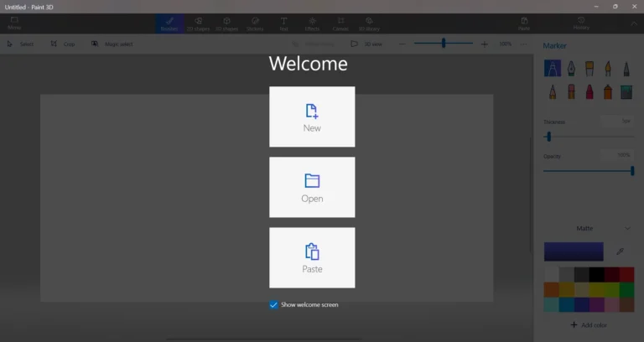Viewport: 644px width, 342px height.
Task: Choose the purple color swatch
Action: pyautogui.click(x=596, y=304)
